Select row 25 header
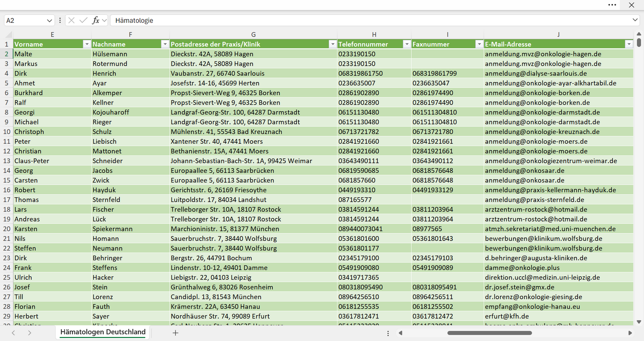644x341 pixels. coord(7,277)
